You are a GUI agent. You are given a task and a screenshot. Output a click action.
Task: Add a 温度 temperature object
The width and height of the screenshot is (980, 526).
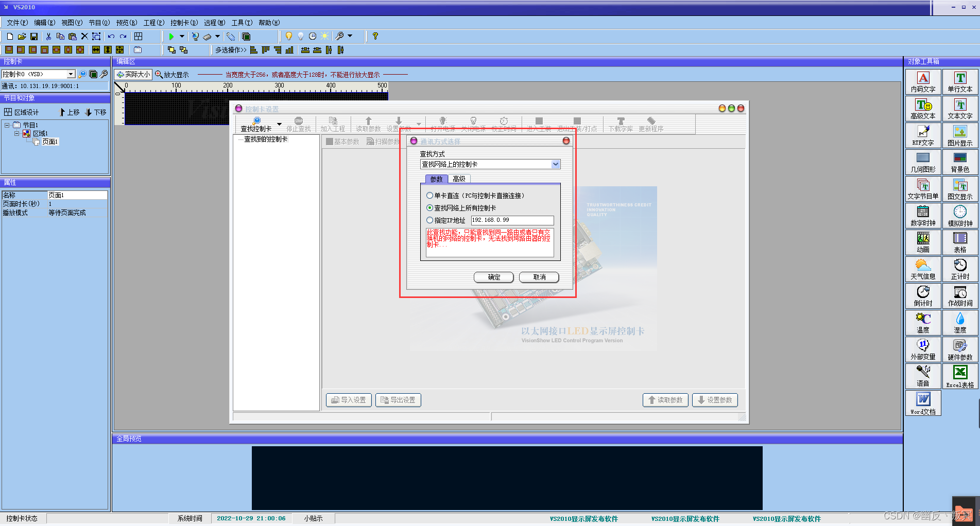point(923,323)
